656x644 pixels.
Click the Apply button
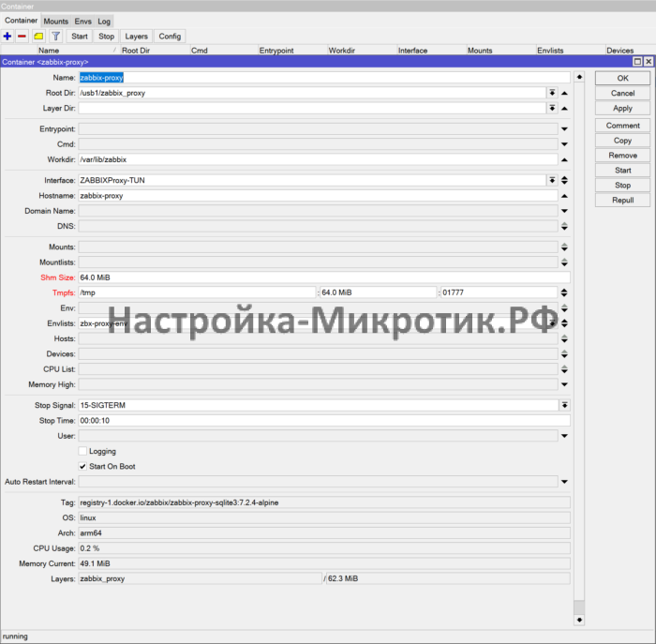(622, 109)
